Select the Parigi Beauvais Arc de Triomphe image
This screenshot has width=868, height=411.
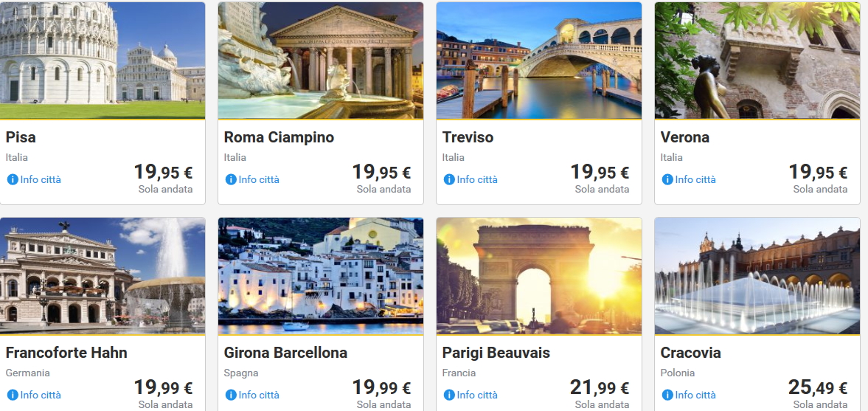pos(539,276)
